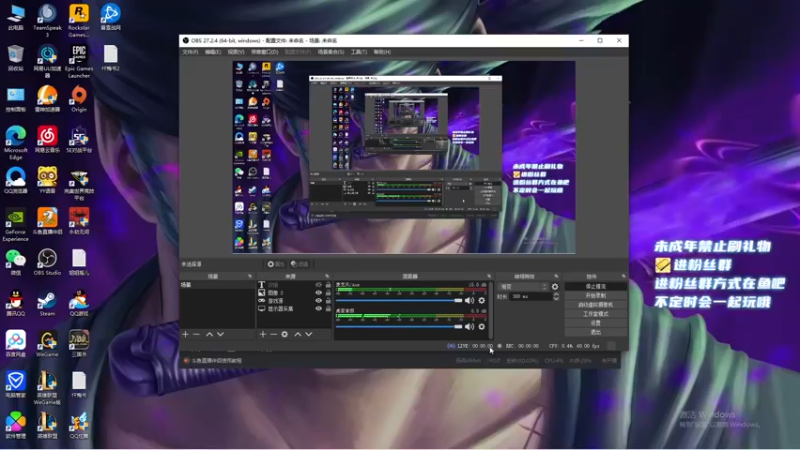The width and height of the screenshot is (800, 450).
Task: Add a new source with plus icon
Action: coord(262,334)
